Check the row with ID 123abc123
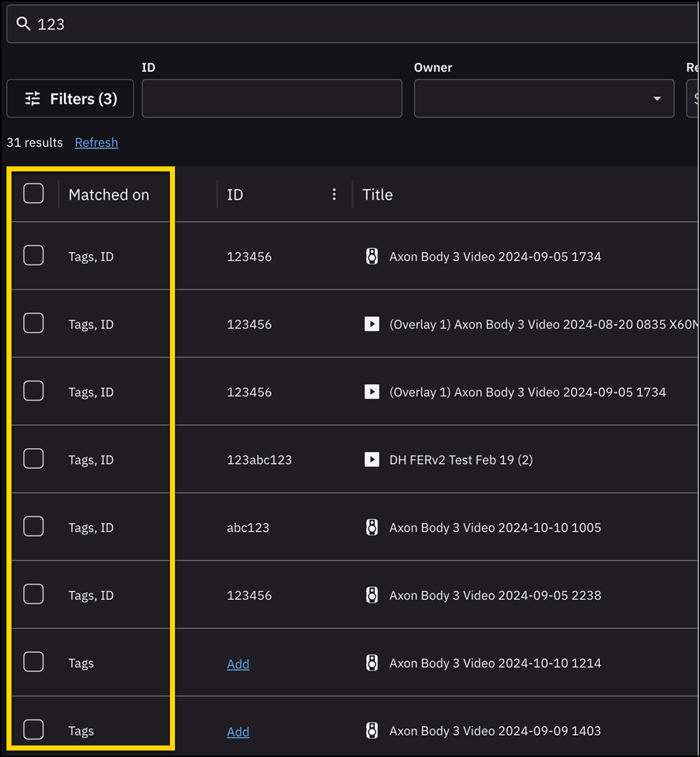The image size is (700, 757). click(x=33, y=458)
